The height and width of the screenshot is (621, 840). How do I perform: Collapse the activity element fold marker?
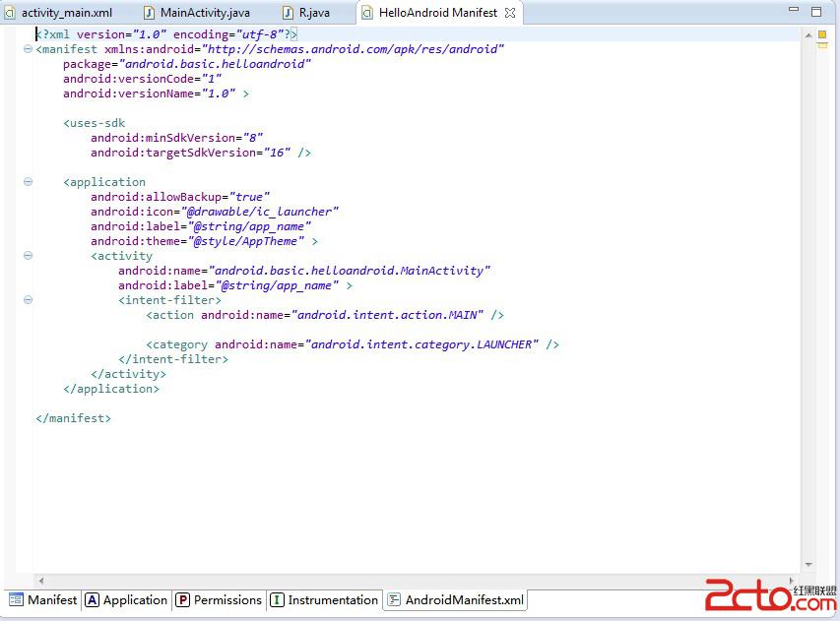(x=28, y=256)
